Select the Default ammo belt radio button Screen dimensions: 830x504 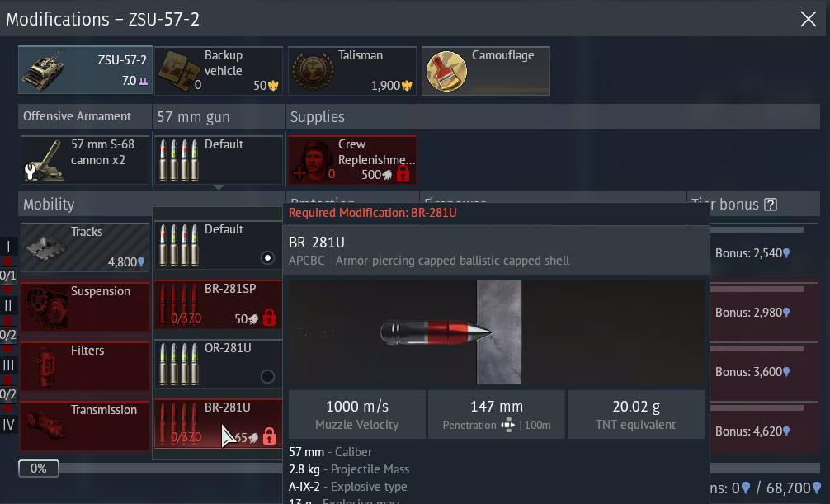tap(268, 258)
